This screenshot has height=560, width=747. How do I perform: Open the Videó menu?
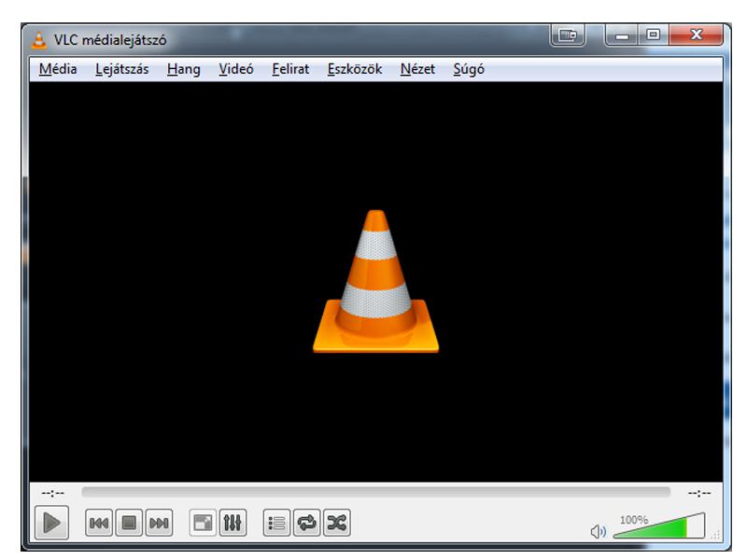pyautogui.click(x=236, y=69)
